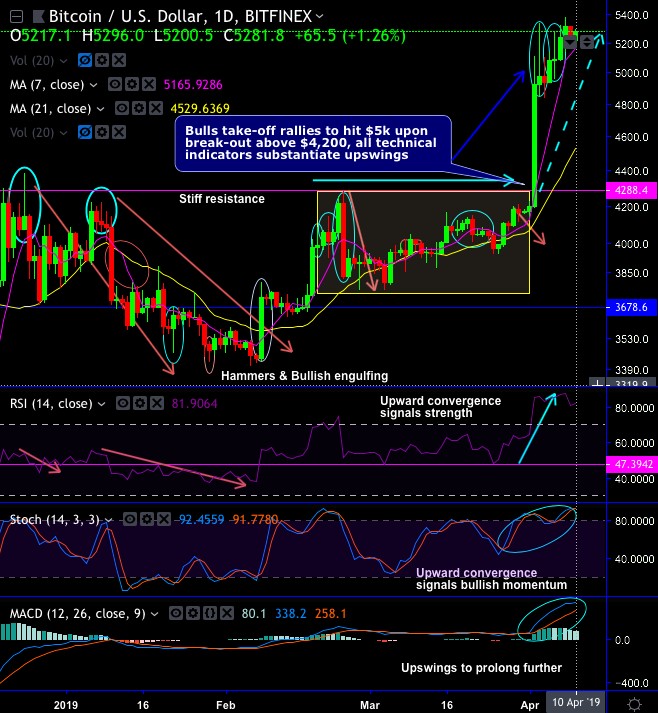Open settings for Vol (20) below MA (21, close)

pos(102,132)
